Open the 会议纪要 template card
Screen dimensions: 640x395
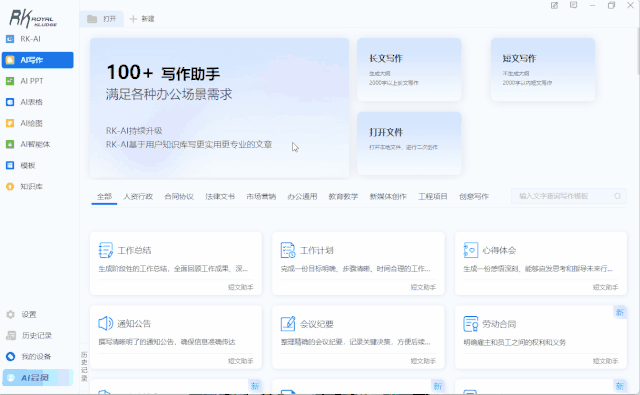[358, 337]
